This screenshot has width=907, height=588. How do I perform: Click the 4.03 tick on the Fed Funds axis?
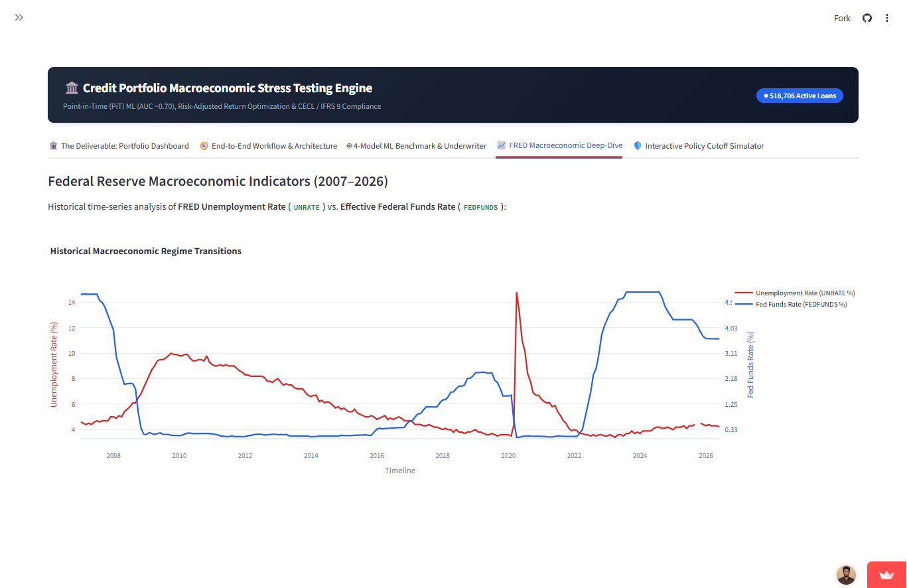(731, 328)
